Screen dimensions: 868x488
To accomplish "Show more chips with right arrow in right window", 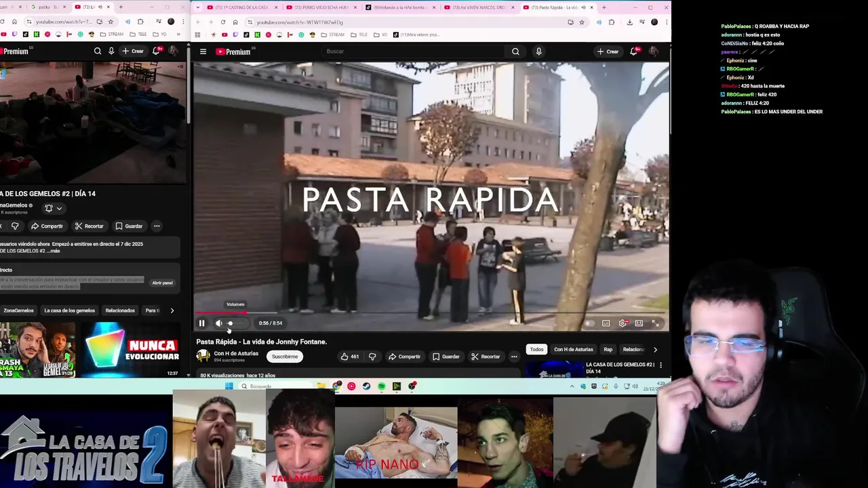I will pyautogui.click(x=655, y=350).
